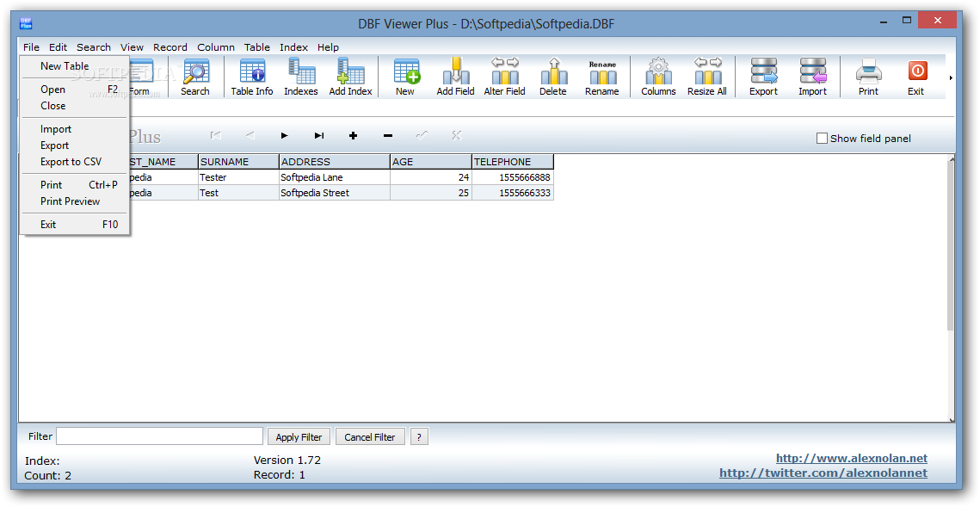Expand the toolbar overflow arrow
Screen dimensions: 980x507
click(951, 78)
